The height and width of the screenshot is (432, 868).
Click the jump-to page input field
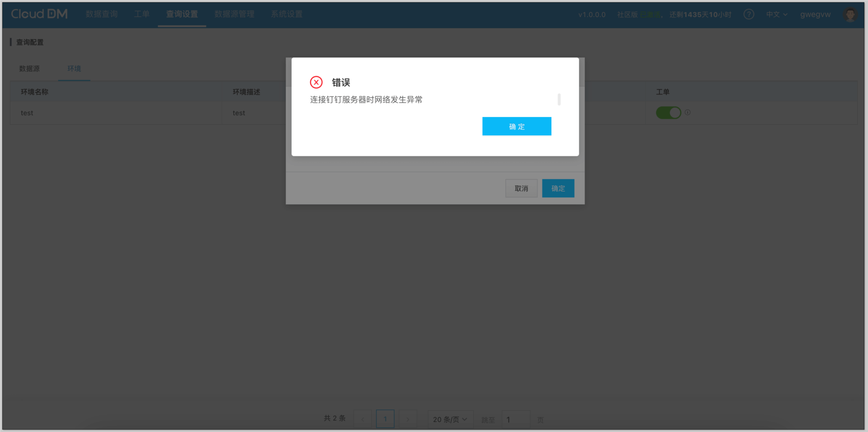pyautogui.click(x=515, y=419)
